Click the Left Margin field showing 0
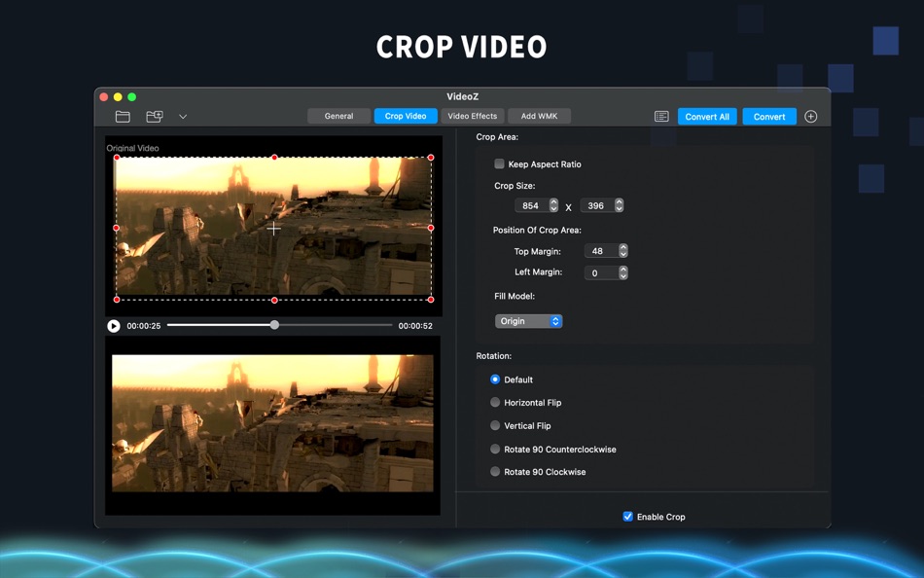Screen dimensions: 924x578 pos(600,272)
